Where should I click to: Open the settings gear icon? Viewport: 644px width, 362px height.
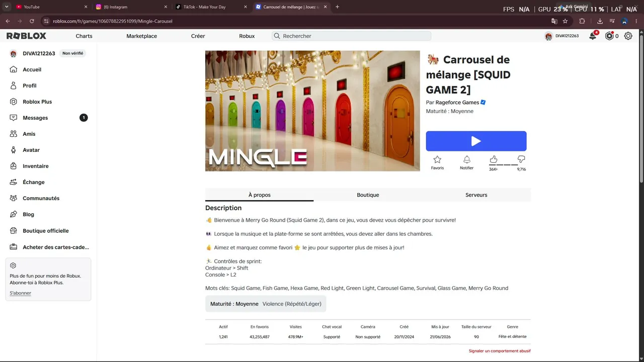[628, 36]
